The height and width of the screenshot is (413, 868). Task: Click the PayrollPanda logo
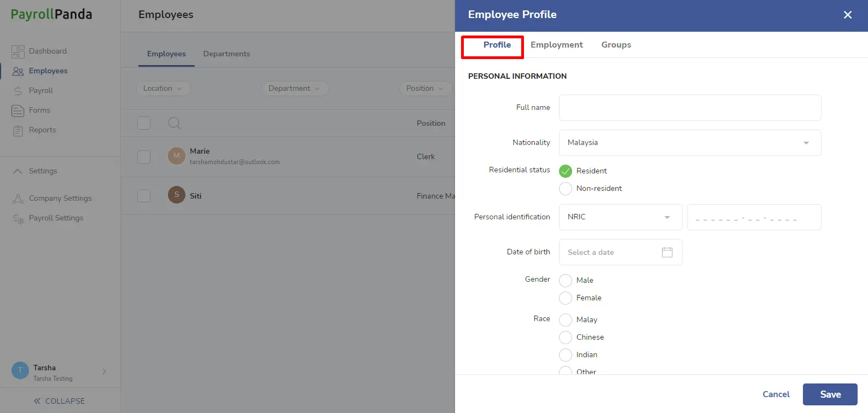[x=51, y=15]
